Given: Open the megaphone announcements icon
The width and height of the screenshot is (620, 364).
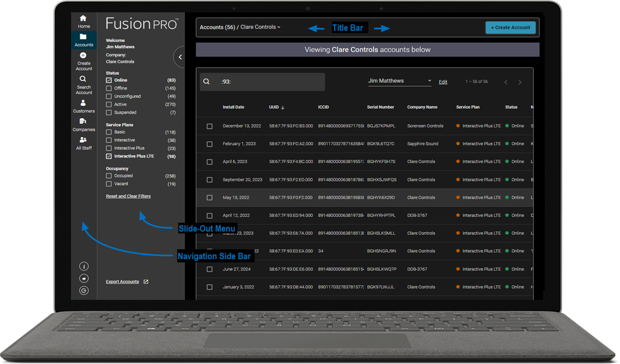Looking at the screenshot, I should click(84, 278).
